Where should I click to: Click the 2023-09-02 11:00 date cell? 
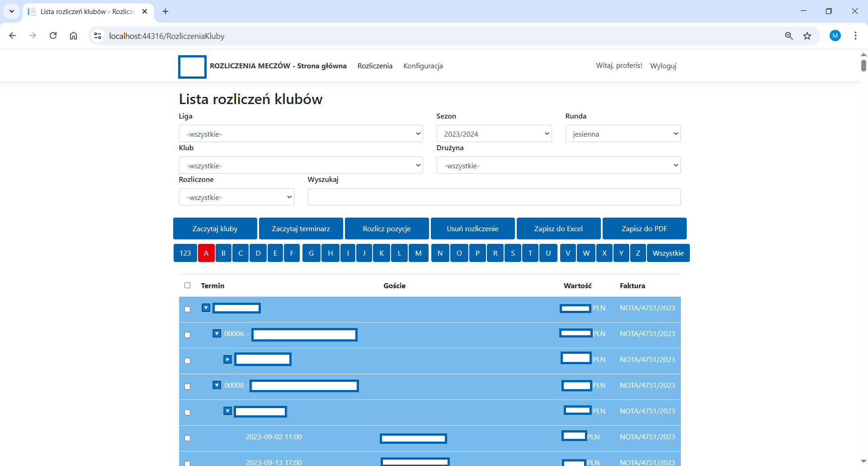click(274, 437)
